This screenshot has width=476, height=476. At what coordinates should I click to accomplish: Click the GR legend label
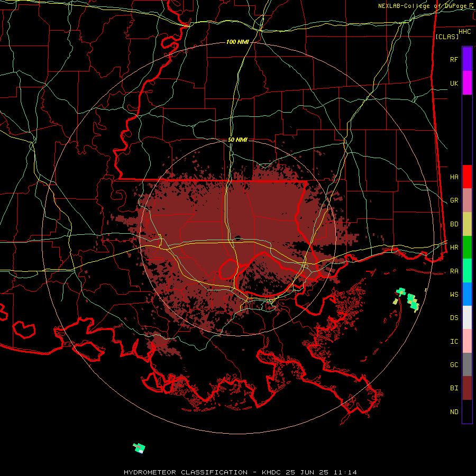454,200
